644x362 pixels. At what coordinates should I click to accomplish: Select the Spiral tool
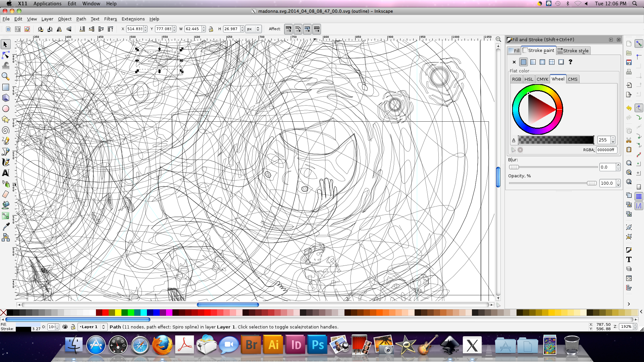(6, 130)
